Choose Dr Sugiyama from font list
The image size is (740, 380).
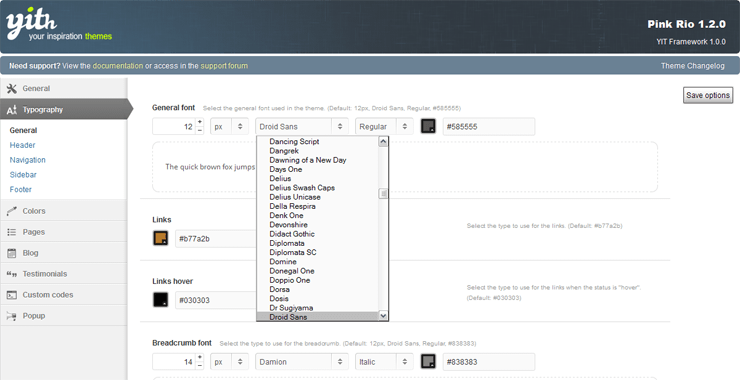[x=318, y=308]
